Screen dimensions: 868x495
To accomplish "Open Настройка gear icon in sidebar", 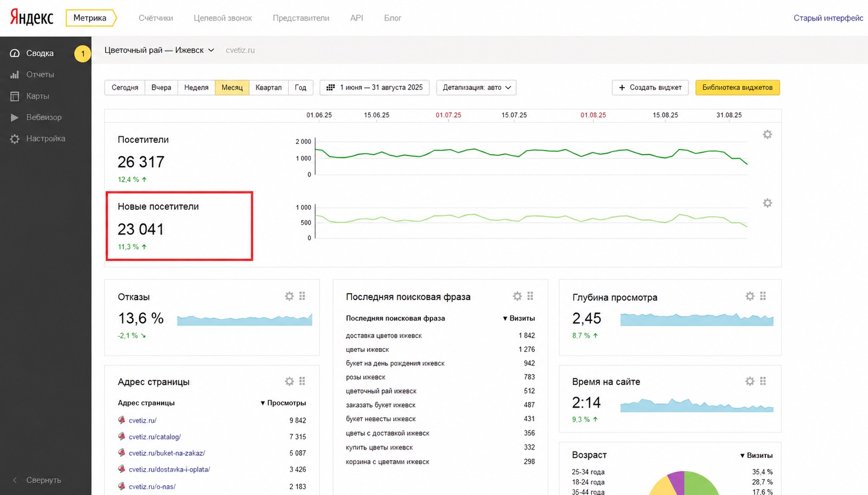I will (15, 139).
